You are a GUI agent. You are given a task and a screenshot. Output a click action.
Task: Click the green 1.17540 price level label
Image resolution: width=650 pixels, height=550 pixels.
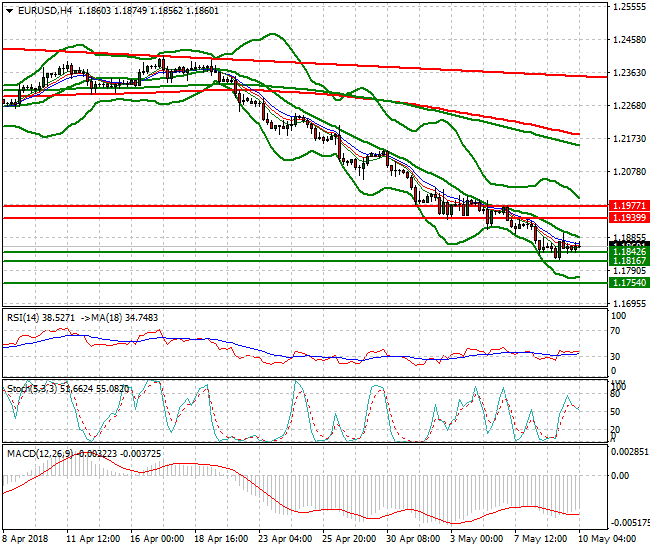click(x=628, y=283)
